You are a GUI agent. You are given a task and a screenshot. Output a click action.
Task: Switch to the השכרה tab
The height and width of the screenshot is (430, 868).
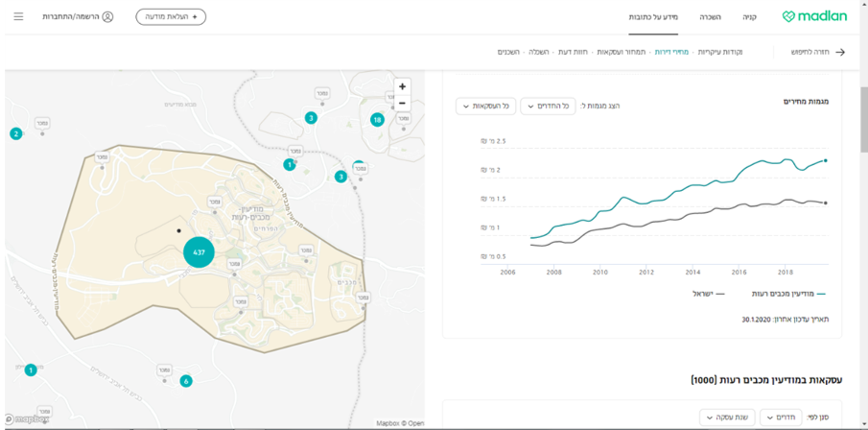tap(710, 17)
